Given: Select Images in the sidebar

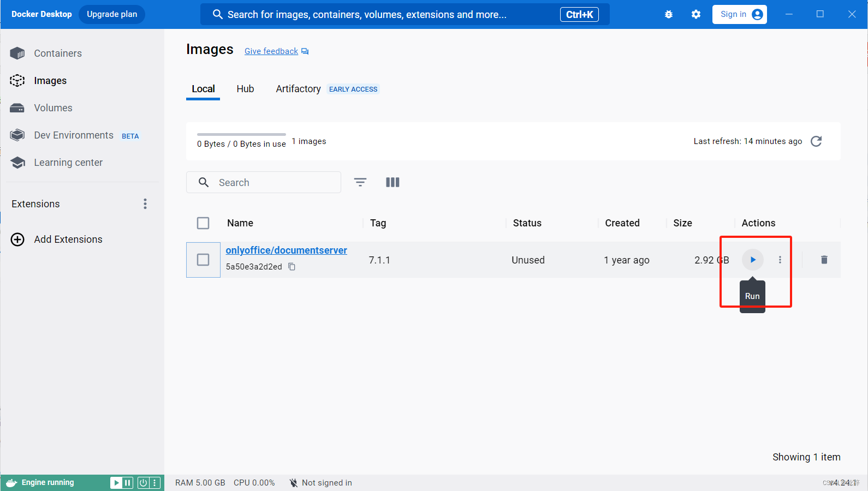Looking at the screenshot, I should [50, 81].
